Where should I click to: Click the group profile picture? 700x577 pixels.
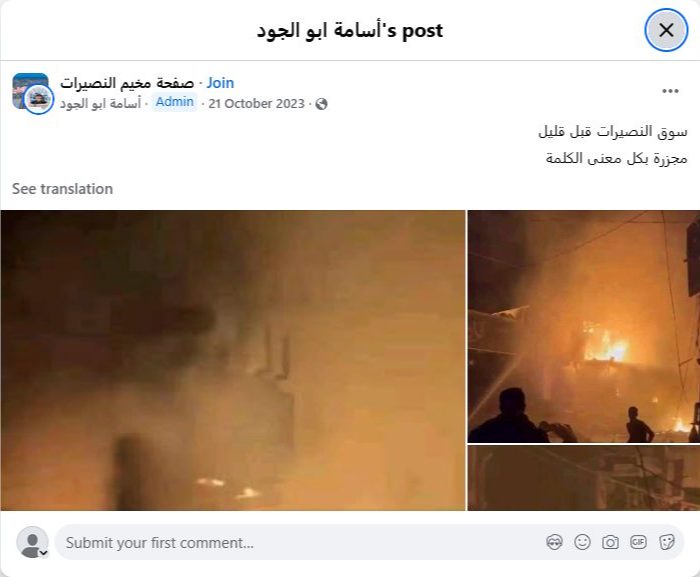pyautogui.click(x=30, y=91)
